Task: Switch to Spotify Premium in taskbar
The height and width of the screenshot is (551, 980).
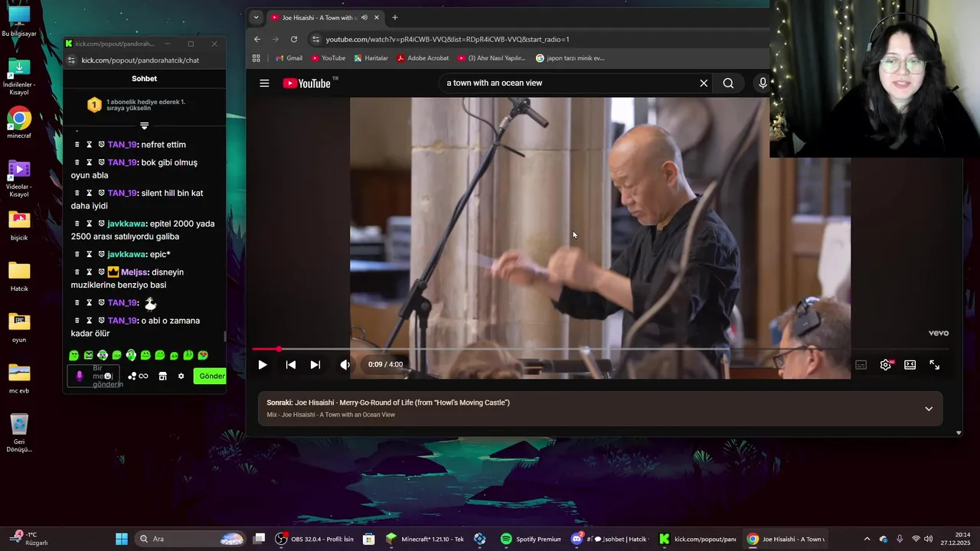Action: click(x=531, y=539)
